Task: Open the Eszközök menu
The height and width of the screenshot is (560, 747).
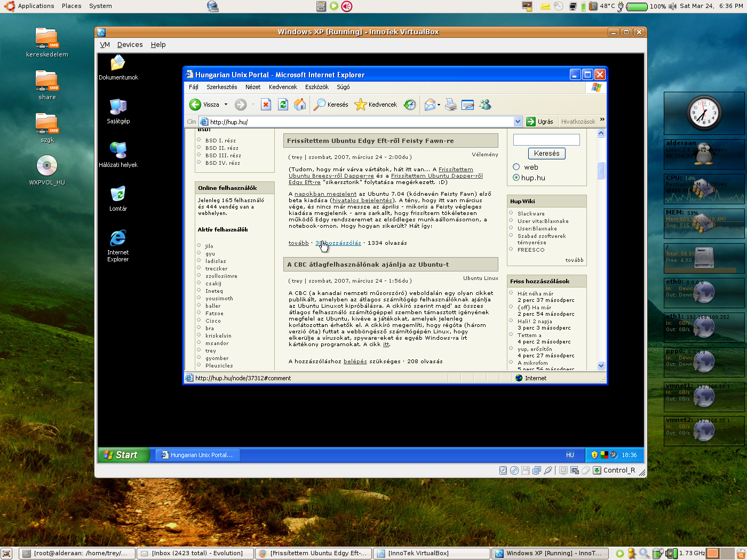Action: [x=317, y=87]
